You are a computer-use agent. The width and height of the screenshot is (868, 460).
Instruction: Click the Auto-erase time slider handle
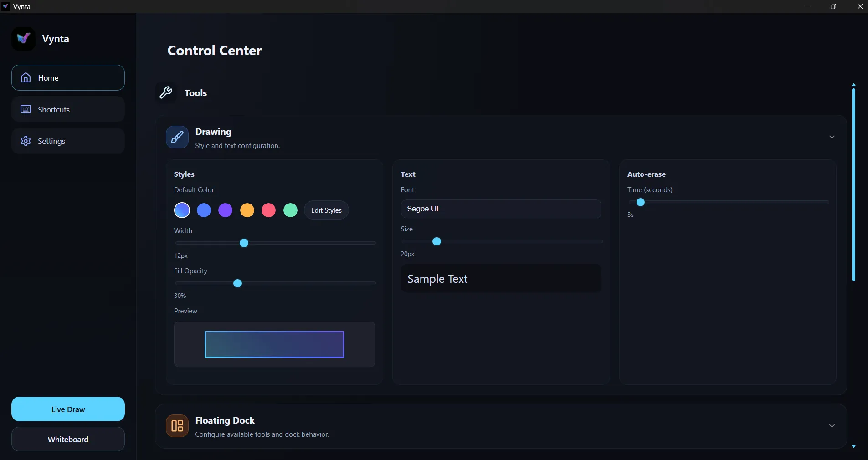pos(641,202)
